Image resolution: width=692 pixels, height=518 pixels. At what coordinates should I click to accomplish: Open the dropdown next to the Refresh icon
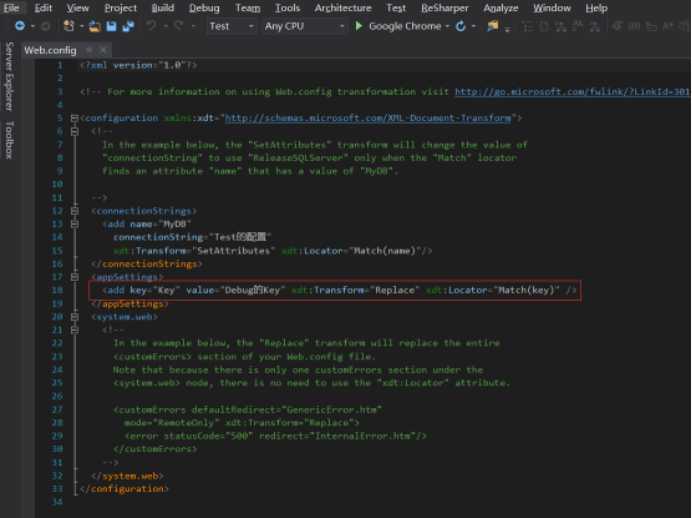point(474,26)
